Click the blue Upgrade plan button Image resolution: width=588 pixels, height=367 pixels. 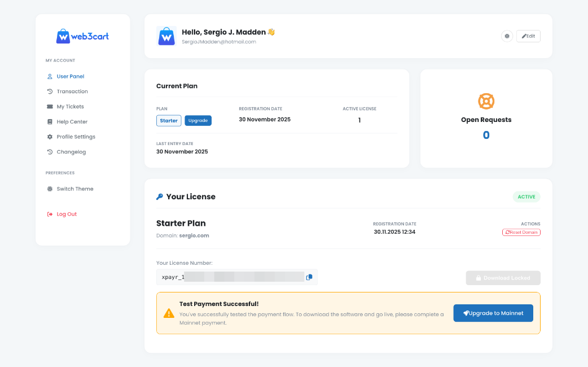(198, 120)
